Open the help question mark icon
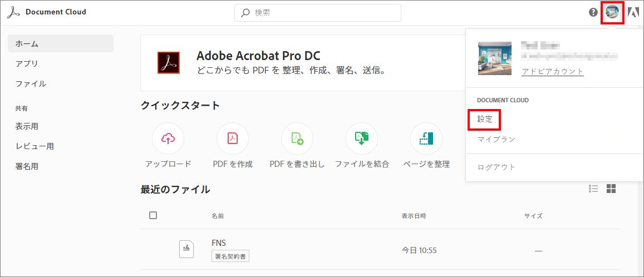The height and width of the screenshot is (277, 644). 593,12
